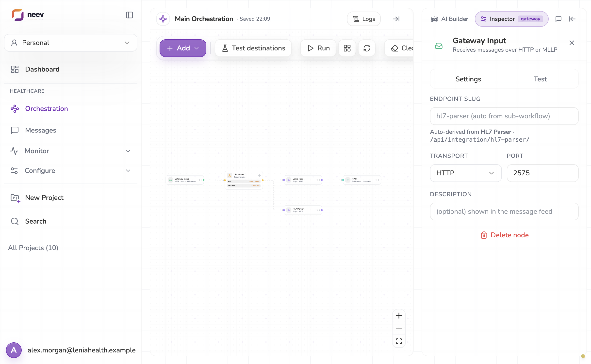Select Orchestration in the sidebar
The height and width of the screenshot is (364, 591).
tap(71, 109)
